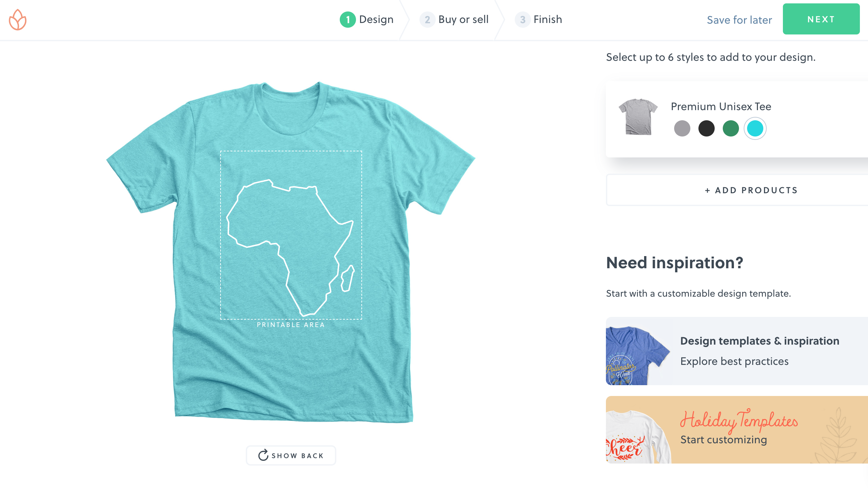
Task: Click Save for later link
Action: (x=739, y=20)
